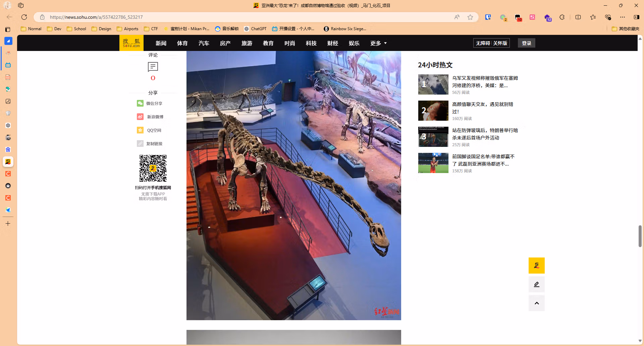Click the 登录 button
Screen dimensions: 644x346
(x=527, y=43)
